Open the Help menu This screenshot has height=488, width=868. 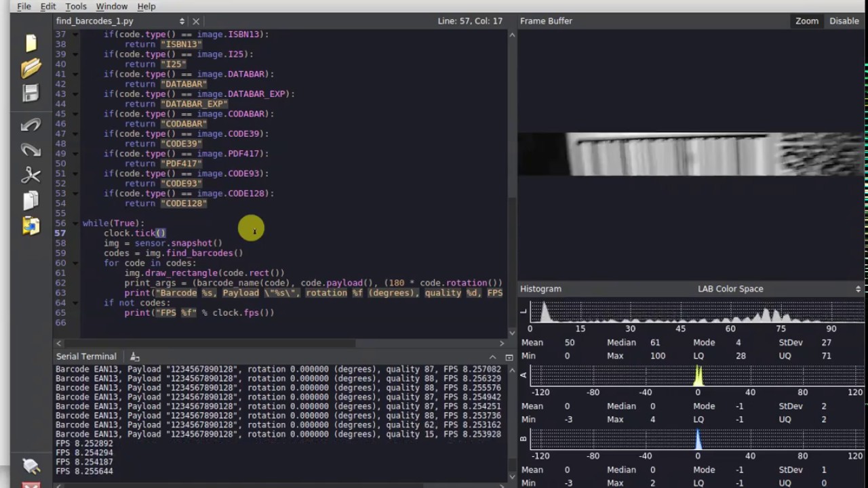tap(146, 6)
